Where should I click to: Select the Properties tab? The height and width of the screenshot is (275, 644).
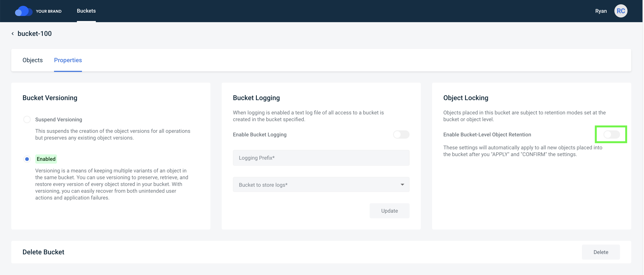(68, 60)
